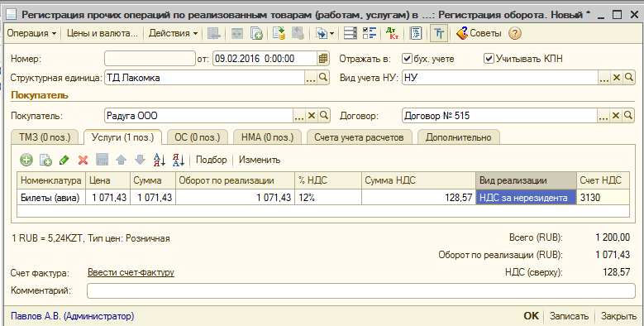Open the Счета учета расчетов tab
Viewport: 644px width, 326px height.
click(359, 137)
